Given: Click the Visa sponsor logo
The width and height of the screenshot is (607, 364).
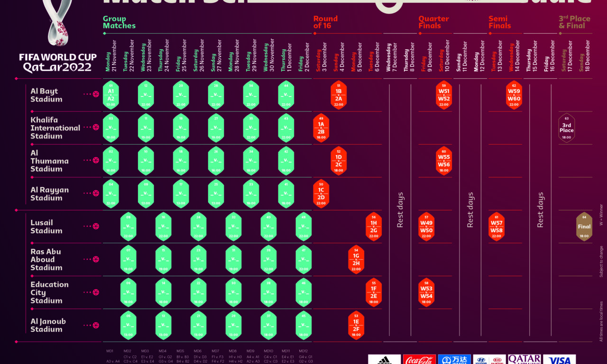Looking at the screenshot, I should coord(560,360).
